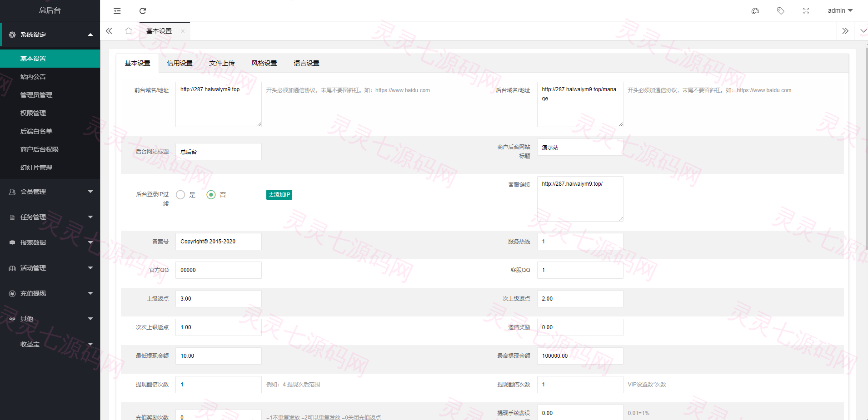Click the 最低提现金额 input field
Viewport: 868px width, 420px height.
219,356
